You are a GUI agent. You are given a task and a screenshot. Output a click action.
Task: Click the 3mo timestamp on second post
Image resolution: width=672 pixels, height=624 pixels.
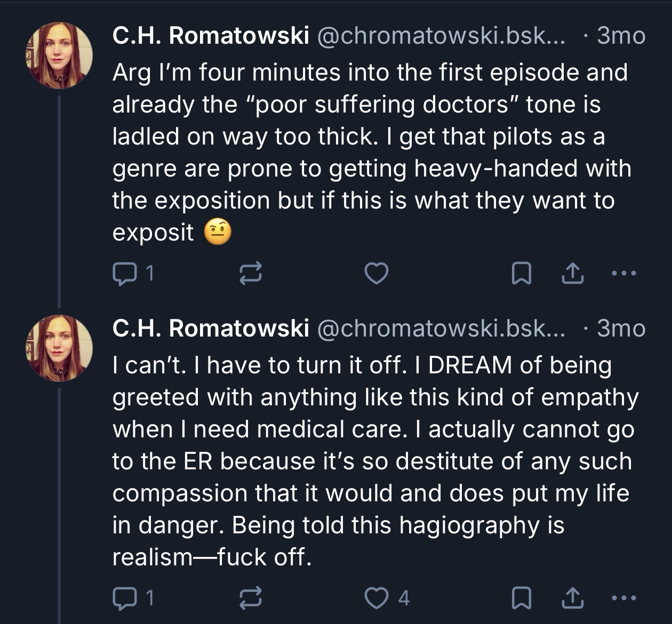(621, 329)
